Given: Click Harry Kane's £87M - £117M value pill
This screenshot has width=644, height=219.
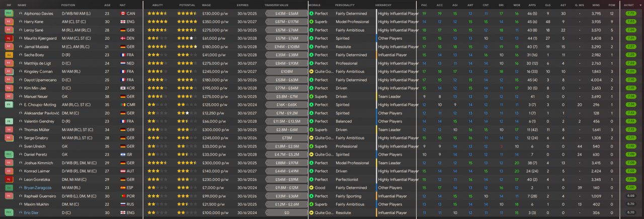Looking at the screenshot, I should 287,22.
